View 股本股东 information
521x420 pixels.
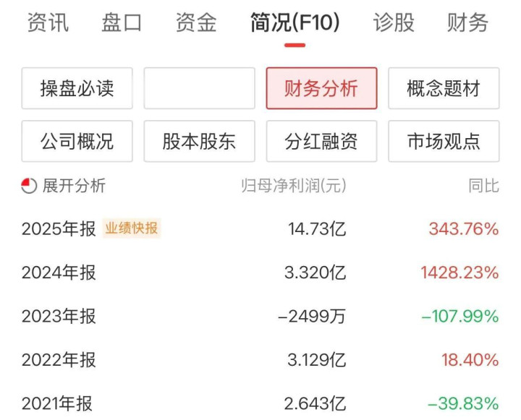199,141
